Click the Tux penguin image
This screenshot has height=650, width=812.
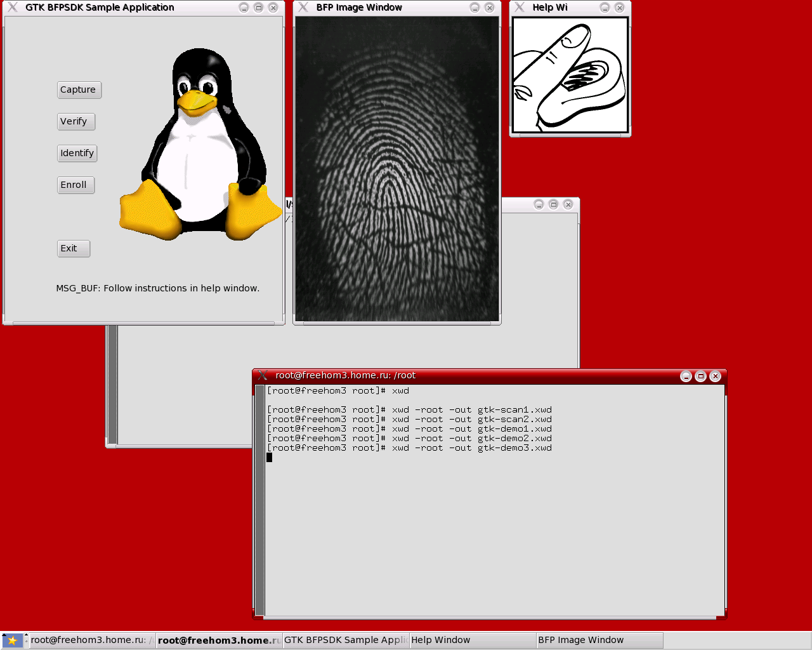coord(200,146)
